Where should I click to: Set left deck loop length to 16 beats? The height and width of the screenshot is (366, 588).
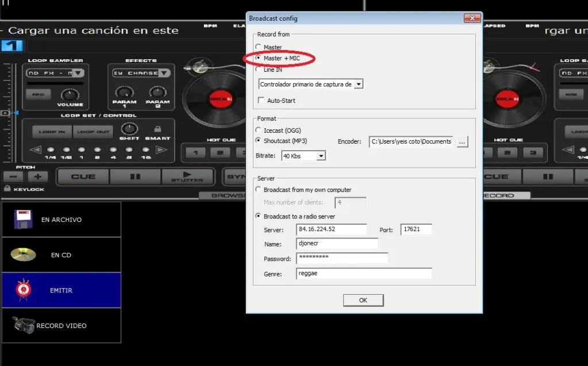(x=145, y=149)
